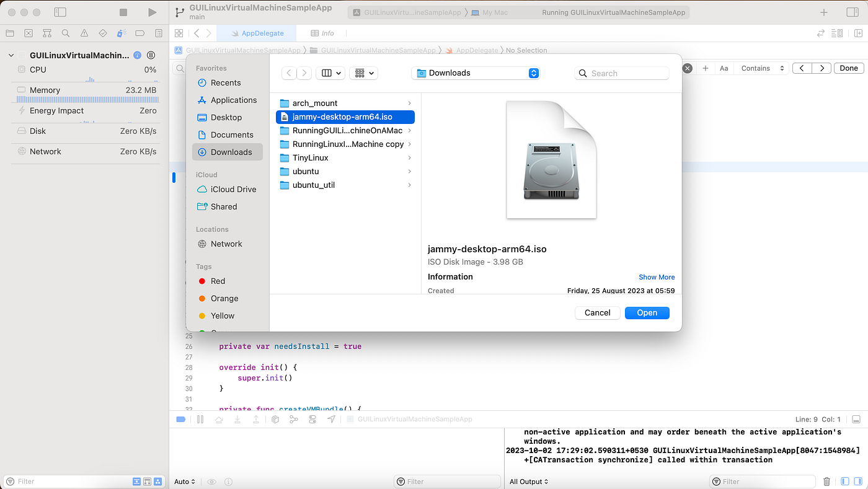Capture the view hierarchy from the debug bar
The image size is (868, 489).
(275, 419)
